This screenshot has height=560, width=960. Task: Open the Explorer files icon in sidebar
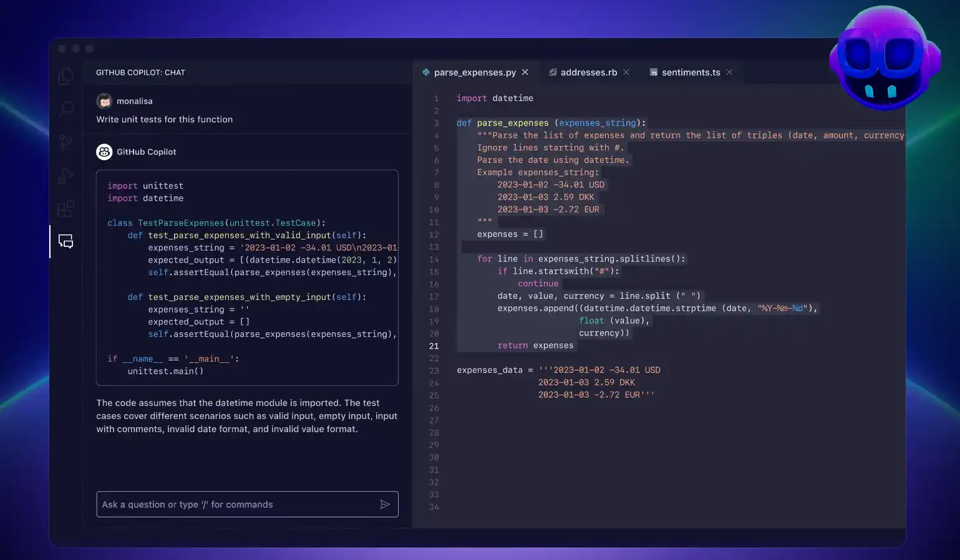pos(65,76)
